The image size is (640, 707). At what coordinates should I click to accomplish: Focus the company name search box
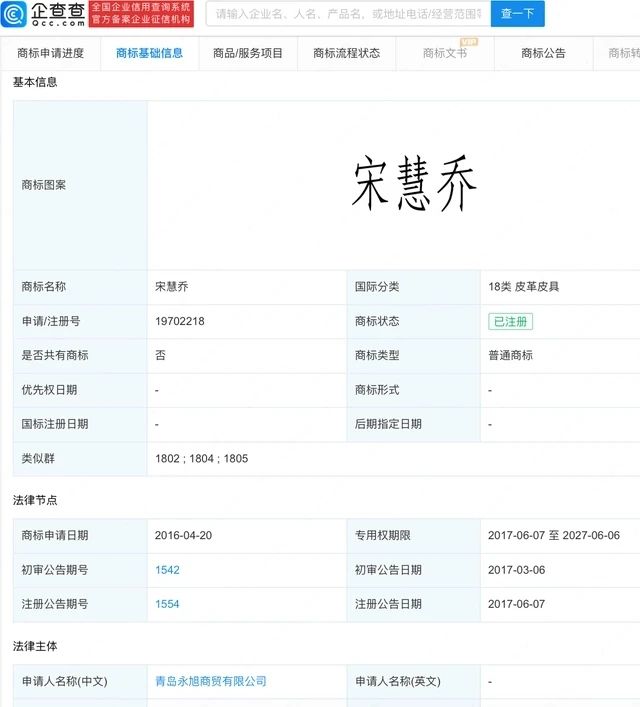[348, 14]
